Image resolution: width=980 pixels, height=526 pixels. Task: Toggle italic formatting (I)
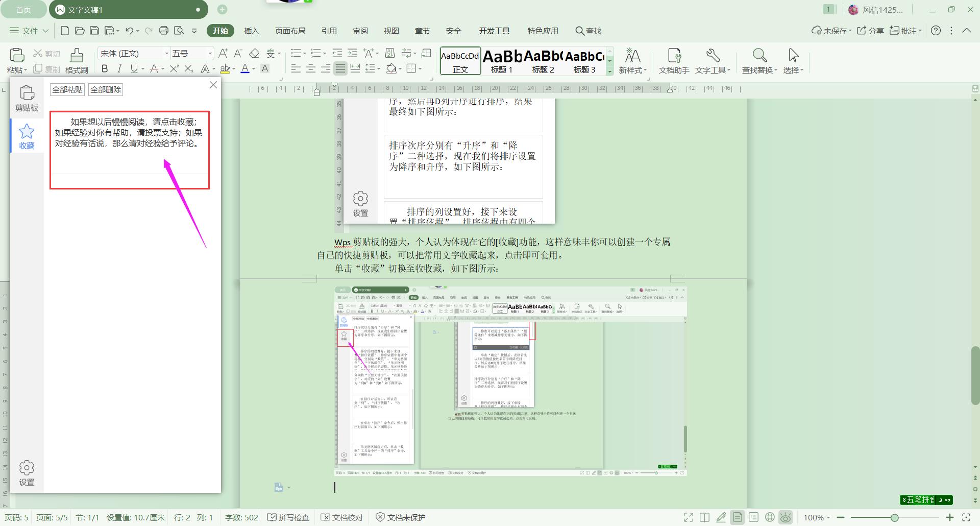[x=119, y=69]
